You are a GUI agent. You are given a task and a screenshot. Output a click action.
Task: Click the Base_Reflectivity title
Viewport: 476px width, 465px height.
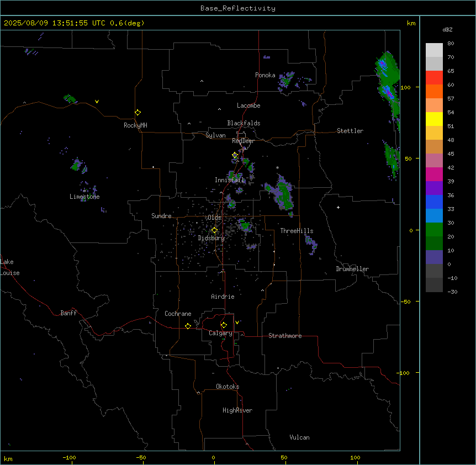238,8
